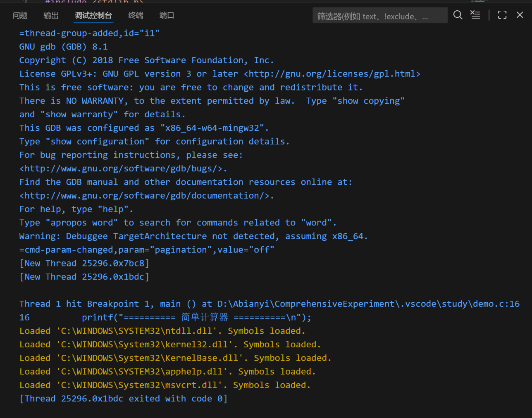Image resolution: width=532 pixels, height=418 pixels.
Task: Switch to the 输出 tab
Action: click(x=51, y=15)
